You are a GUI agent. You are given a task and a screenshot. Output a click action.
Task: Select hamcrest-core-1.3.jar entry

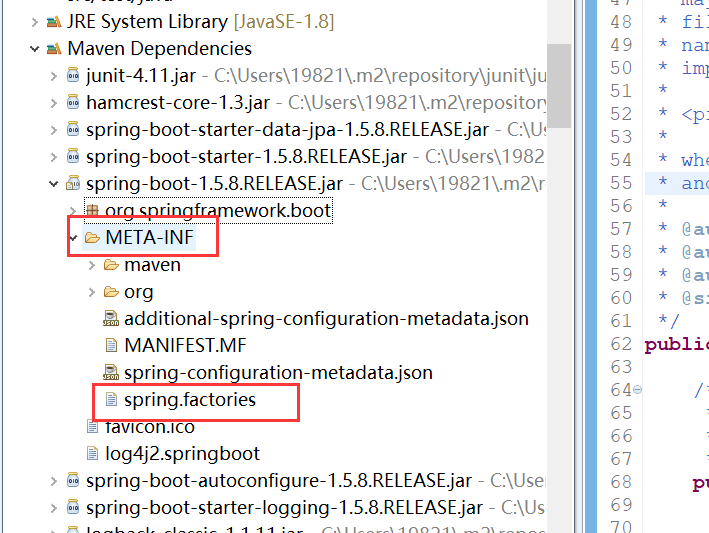point(178,103)
